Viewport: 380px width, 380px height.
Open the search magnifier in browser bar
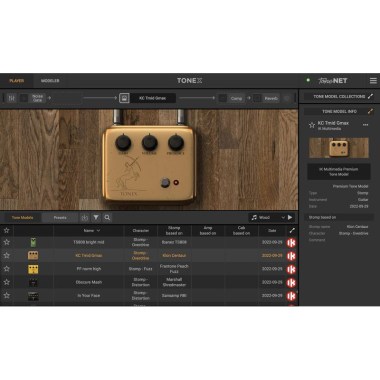tap(107, 218)
